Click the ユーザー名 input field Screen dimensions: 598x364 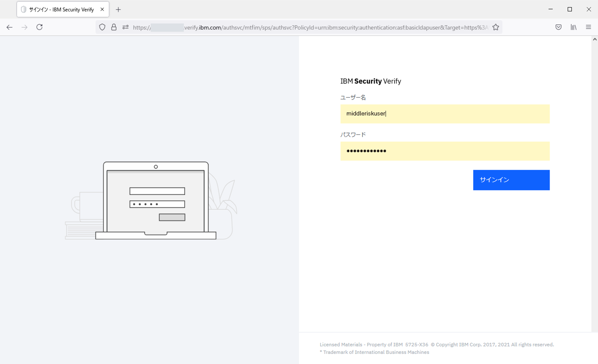click(445, 114)
